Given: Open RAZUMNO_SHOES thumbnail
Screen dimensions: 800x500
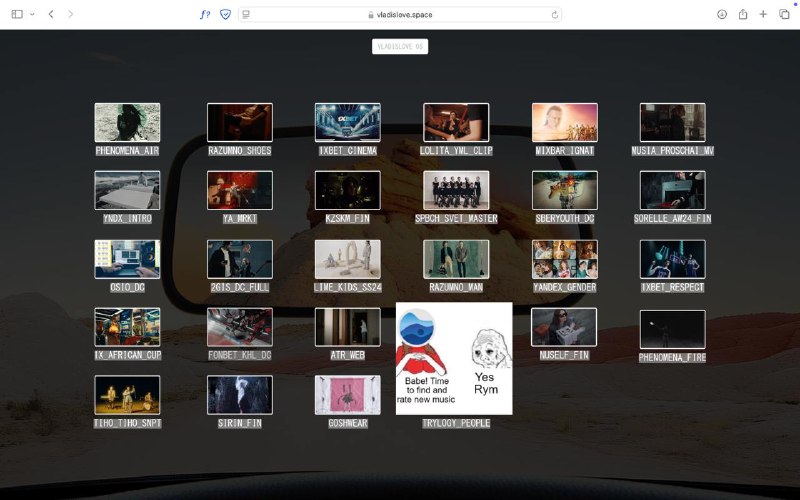Looking at the screenshot, I should pyautogui.click(x=240, y=122).
